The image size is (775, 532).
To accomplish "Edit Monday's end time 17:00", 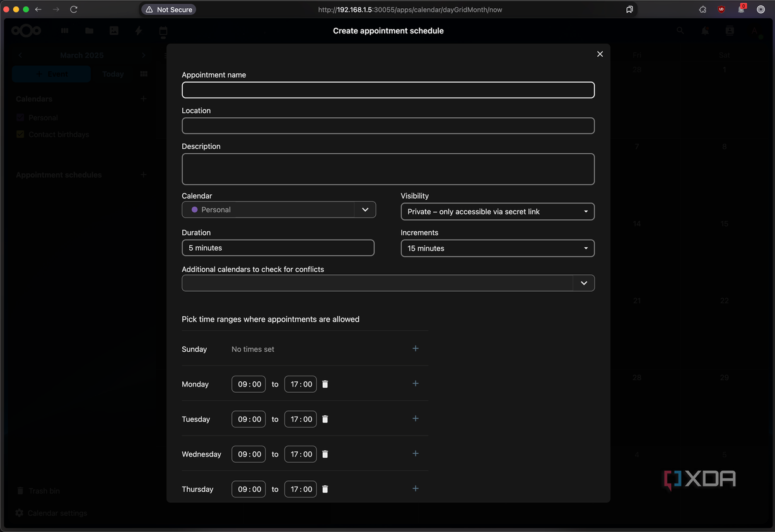I will (301, 384).
